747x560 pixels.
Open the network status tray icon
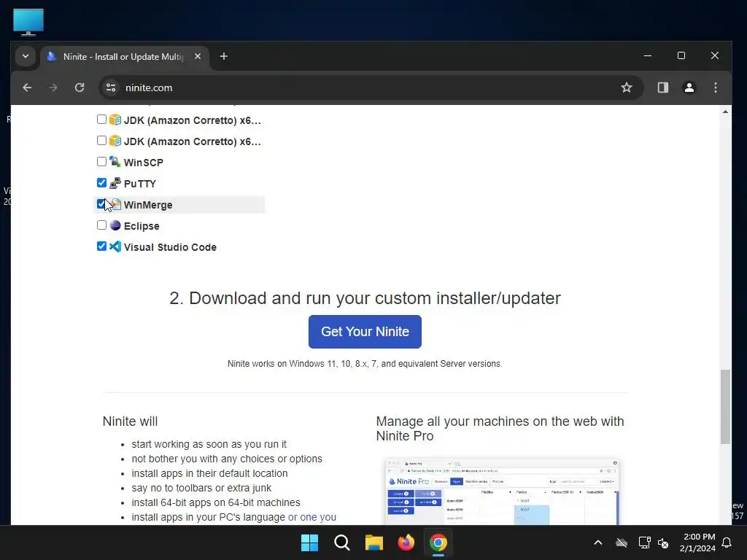click(x=645, y=542)
